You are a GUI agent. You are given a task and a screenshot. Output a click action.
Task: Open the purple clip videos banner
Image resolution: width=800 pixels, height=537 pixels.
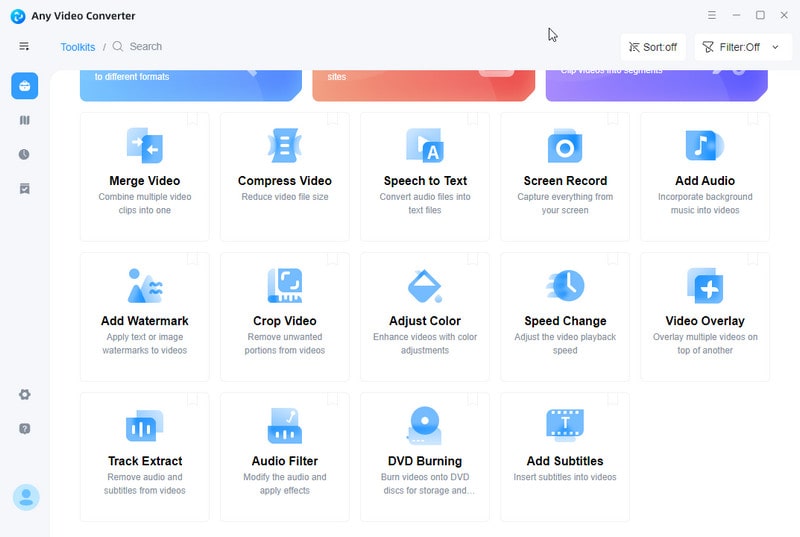tap(657, 85)
